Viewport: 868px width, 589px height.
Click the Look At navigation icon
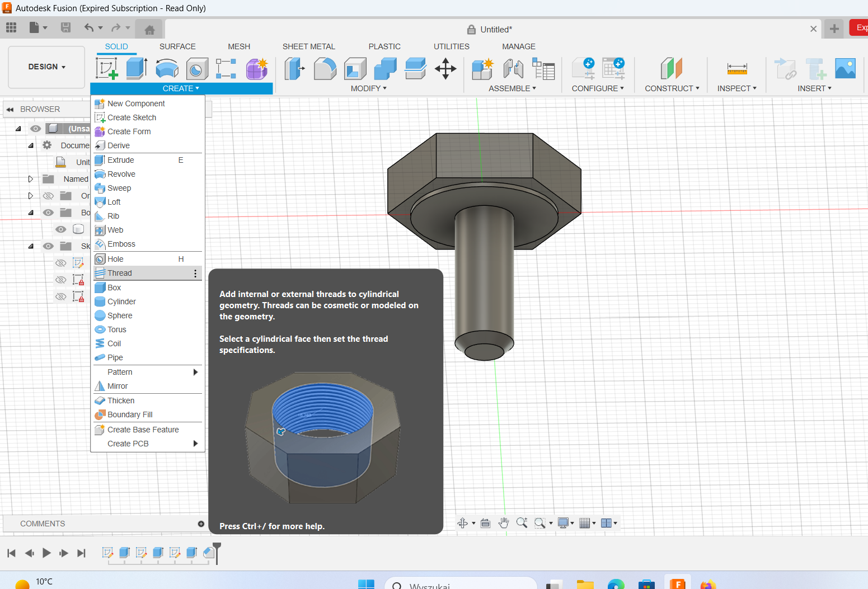[x=485, y=523]
